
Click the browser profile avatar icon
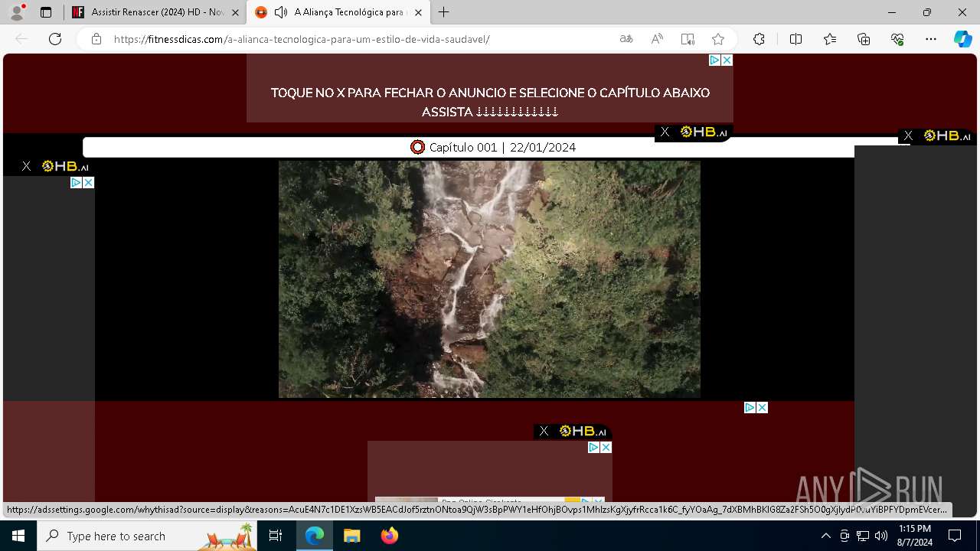coord(17,12)
